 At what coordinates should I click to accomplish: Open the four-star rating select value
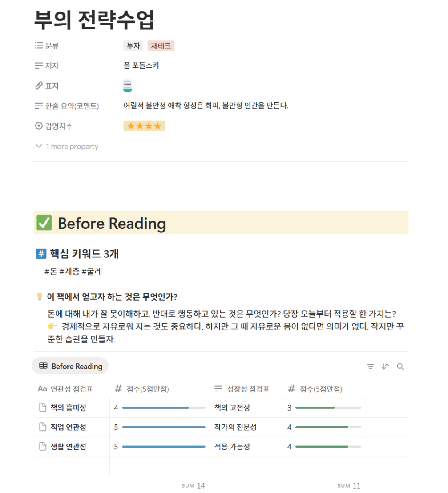(x=144, y=126)
